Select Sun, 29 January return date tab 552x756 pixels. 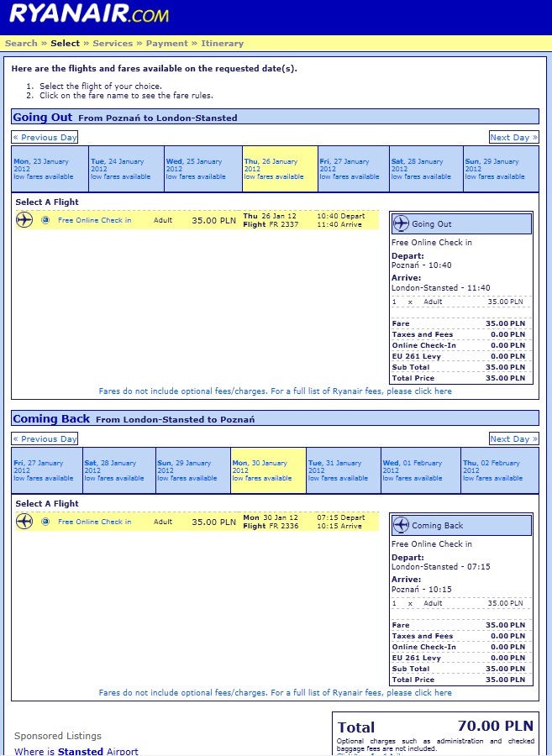[x=193, y=470]
